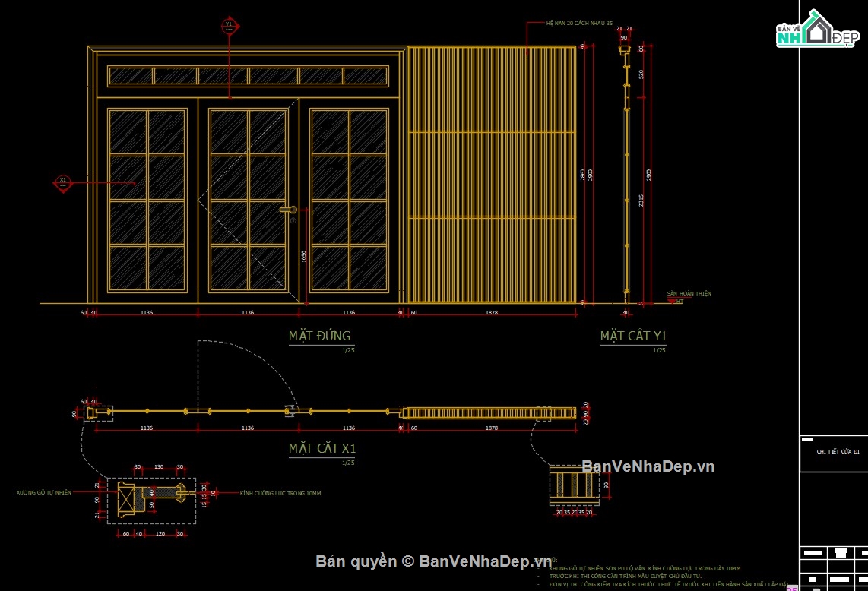Click the 1/25 scale under MẶT CẮT Y1
Image resolution: width=868 pixels, height=591 pixels.
659,350
